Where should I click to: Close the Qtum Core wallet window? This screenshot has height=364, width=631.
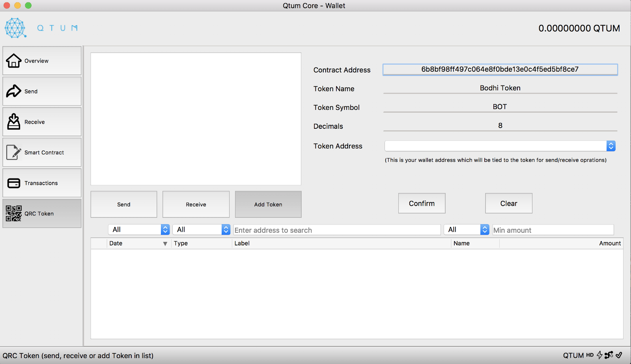[7, 6]
